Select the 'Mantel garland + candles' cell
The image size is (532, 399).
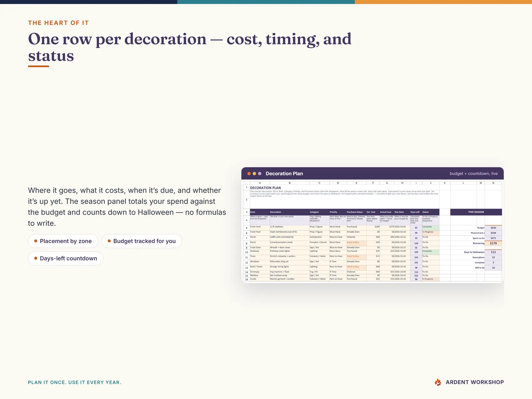click(x=289, y=279)
